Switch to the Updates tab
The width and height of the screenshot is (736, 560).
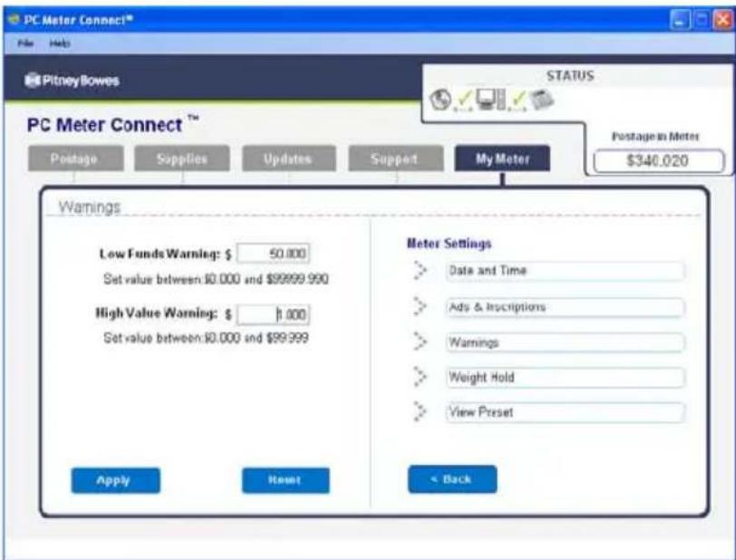[288, 159]
